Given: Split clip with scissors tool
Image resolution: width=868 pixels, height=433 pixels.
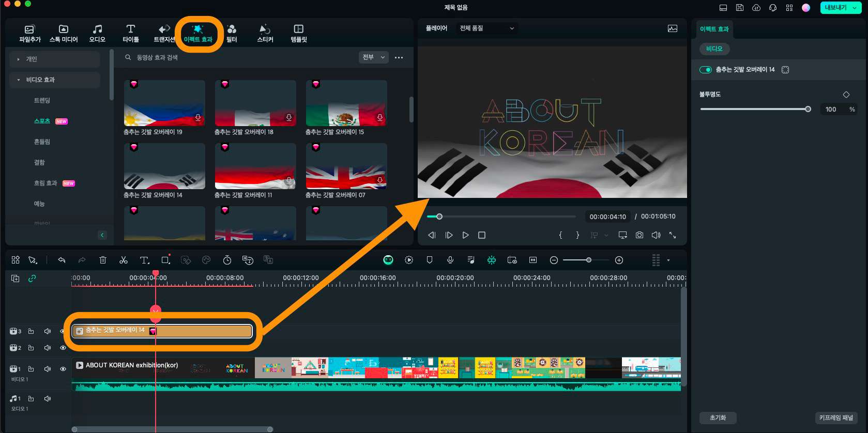Looking at the screenshot, I should [x=124, y=260].
